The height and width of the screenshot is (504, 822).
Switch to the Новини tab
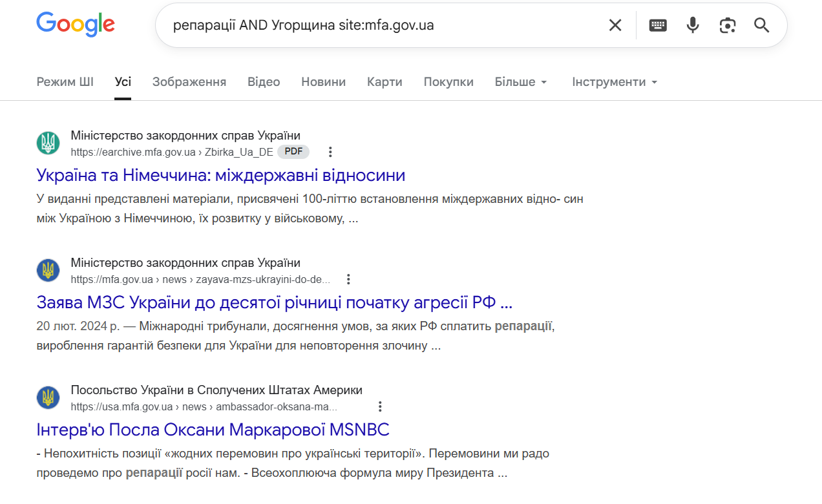coord(323,82)
